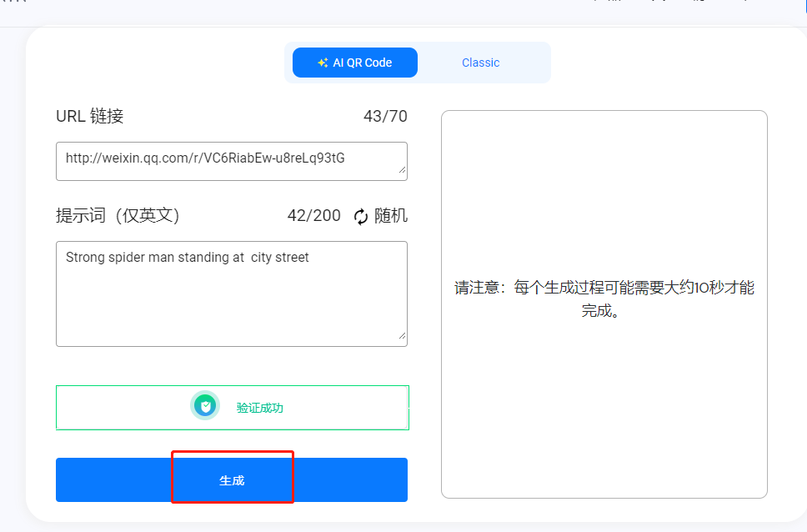Click the refresh icon next to 随机
Image resolution: width=807 pixels, height=532 pixels.
tap(361, 216)
